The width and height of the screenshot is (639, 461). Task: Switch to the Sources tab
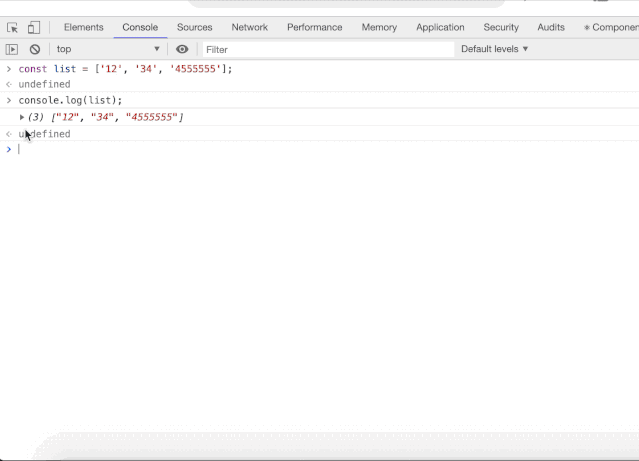click(194, 27)
